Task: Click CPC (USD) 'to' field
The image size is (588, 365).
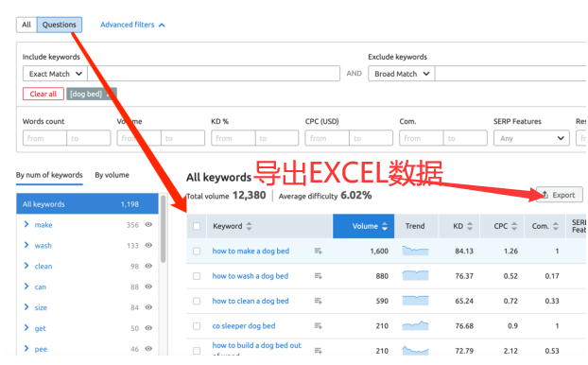Action: [x=371, y=138]
